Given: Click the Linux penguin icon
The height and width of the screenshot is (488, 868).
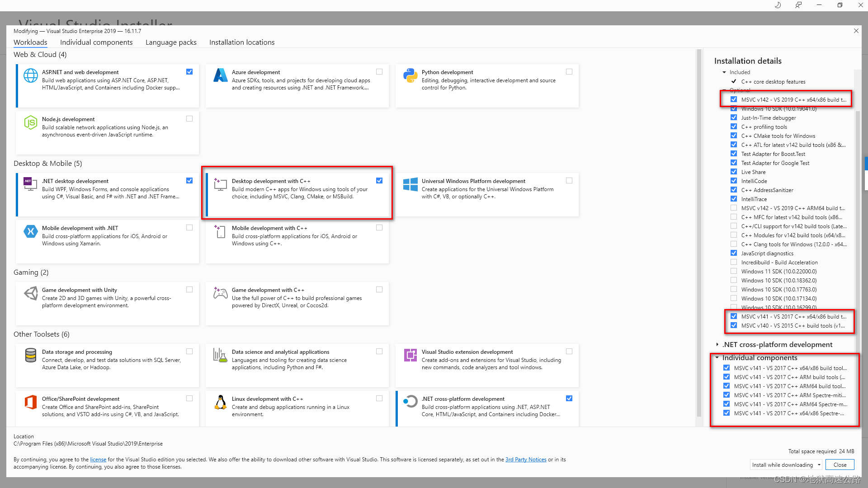Looking at the screenshot, I should tap(220, 402).
